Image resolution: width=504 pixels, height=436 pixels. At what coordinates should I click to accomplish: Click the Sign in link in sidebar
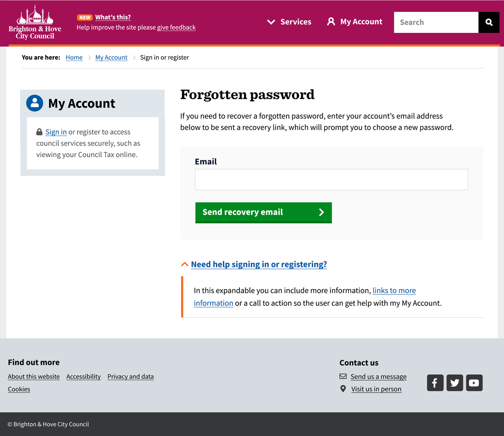tap(56, 132)
